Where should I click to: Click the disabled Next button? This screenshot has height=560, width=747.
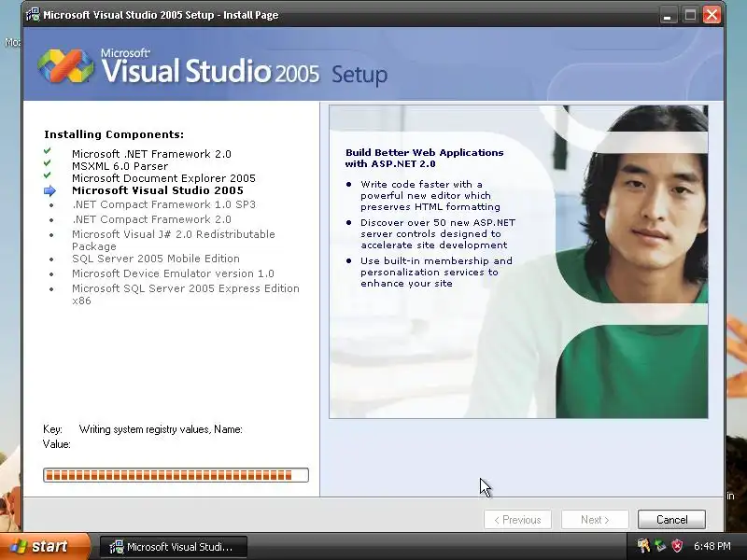click(595, 520)
